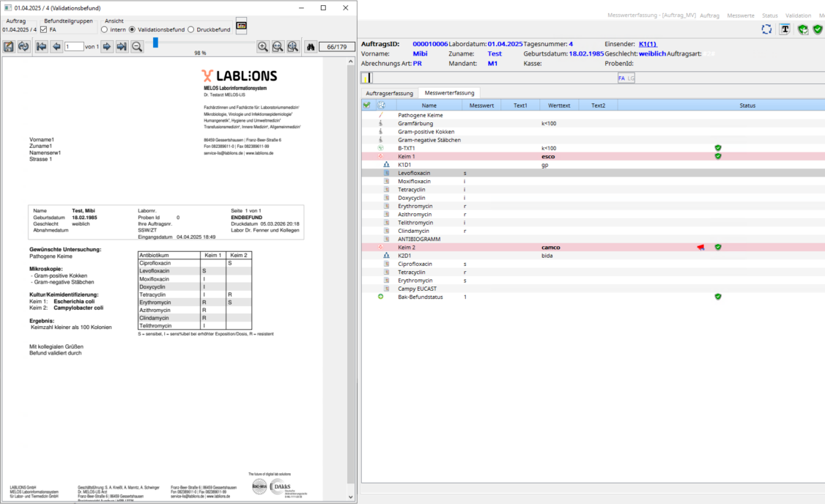
Task: Click the red megaphone icon on Keim 2
Action: [x=700, y=248]
